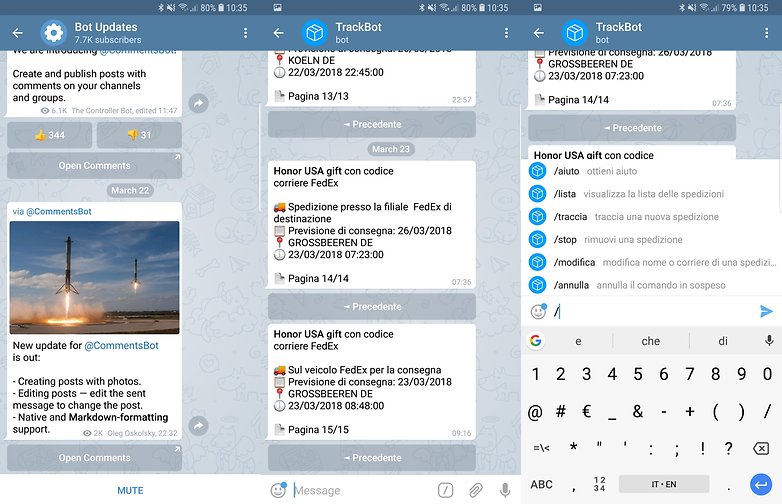Screen dimensions: 782x504
Task: Switch keyboard to ABC letters
Action: (x=542, y=484)
